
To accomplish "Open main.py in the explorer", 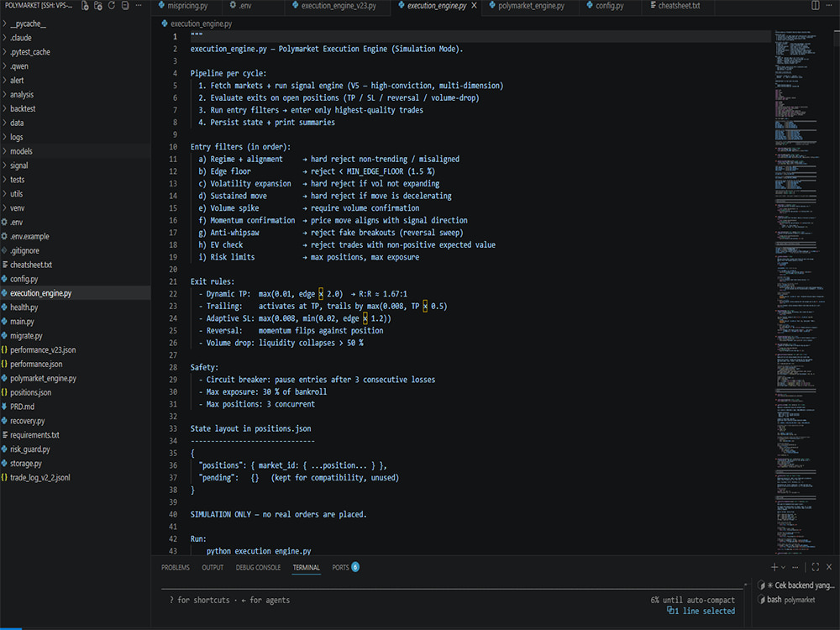I will pyautogui.click(x=76, y=322).
